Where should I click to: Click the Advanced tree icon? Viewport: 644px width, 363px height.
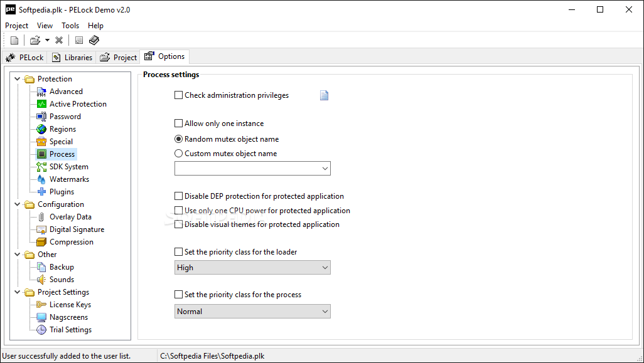[x=41, y=92]
